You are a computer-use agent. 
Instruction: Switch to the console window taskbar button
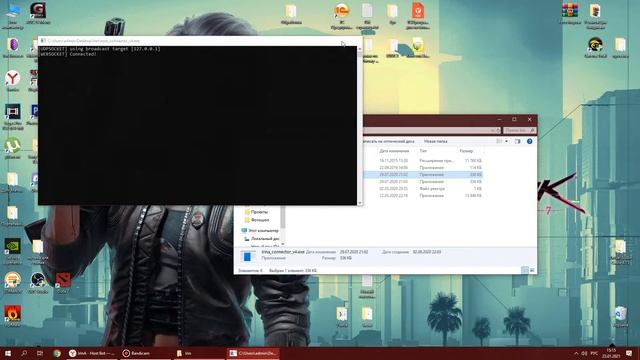(253, 353)
